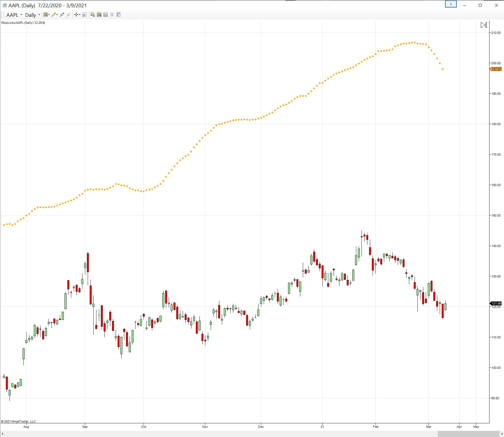This screenshot has width=504, height=437.
Task: Click the horizontal scrollbar left arrow
Action: (x=3, y=434)
